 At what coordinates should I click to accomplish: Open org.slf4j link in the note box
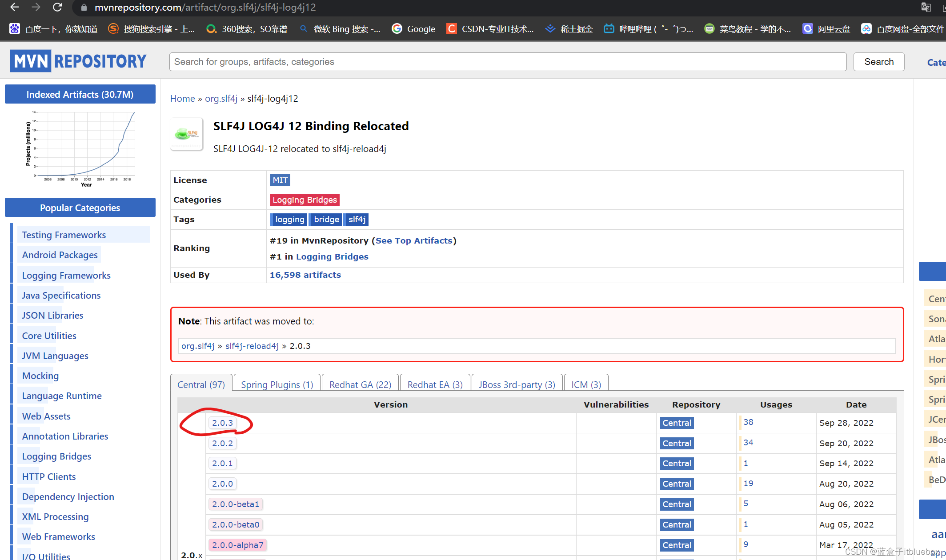click(x=198, y=346)
